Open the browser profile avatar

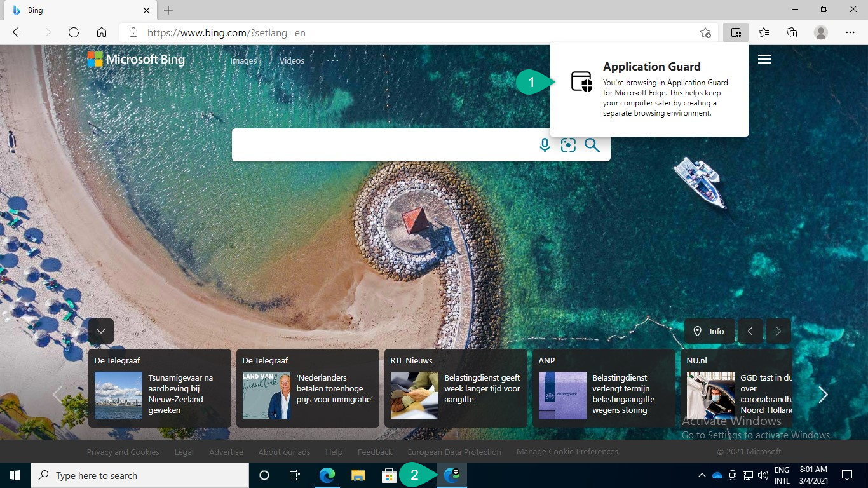[x=820, y=32]
